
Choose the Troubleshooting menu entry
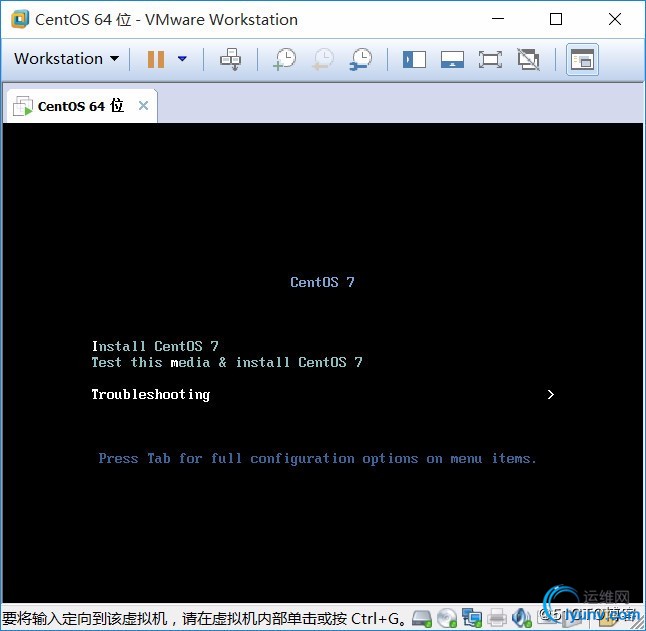click(x=151, y=395)
